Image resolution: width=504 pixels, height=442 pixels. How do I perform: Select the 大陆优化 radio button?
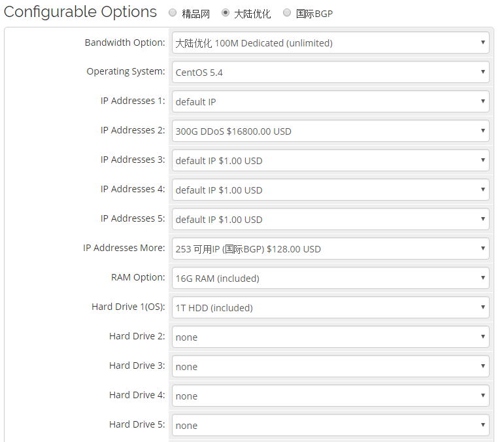(226, 12)
